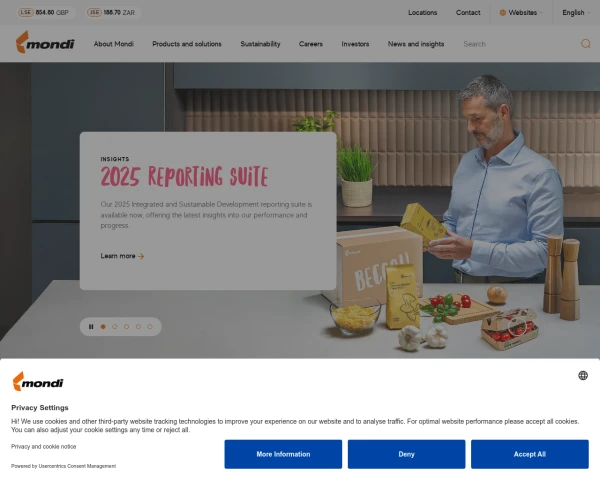
Task: Open the English language dropdown
Action: (576, 13)
